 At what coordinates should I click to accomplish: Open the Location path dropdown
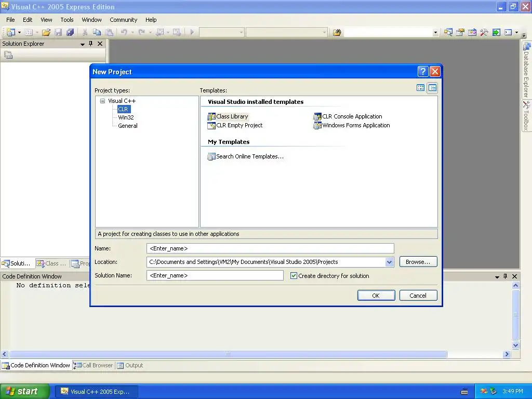pyautogui.click(x=389, y=262)
